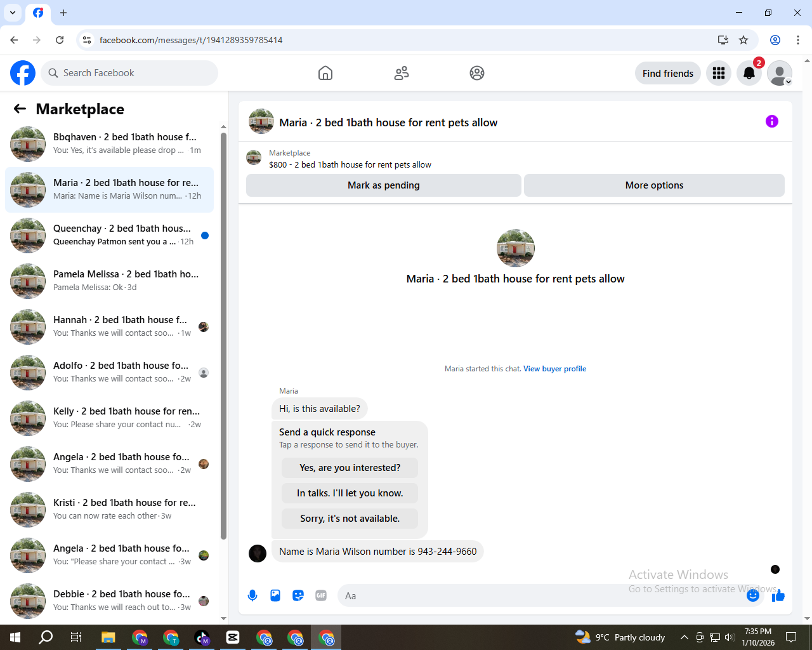Screen dimensions: 812x650
Task: Open Pamela Melissa conversation
Action: tap(109, 281)
